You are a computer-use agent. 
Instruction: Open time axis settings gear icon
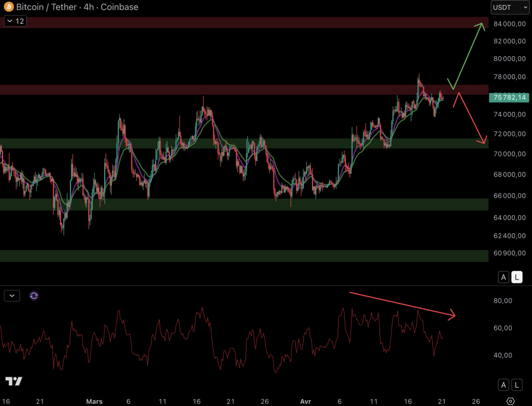coord(510,401)
